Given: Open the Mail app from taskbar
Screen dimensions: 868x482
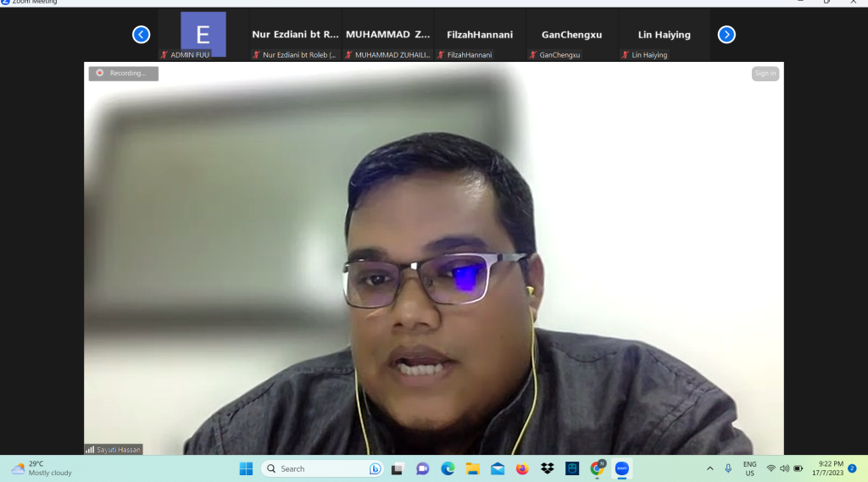Looking at the screenshot, I should pyautogui.click(x=498, y=468).
